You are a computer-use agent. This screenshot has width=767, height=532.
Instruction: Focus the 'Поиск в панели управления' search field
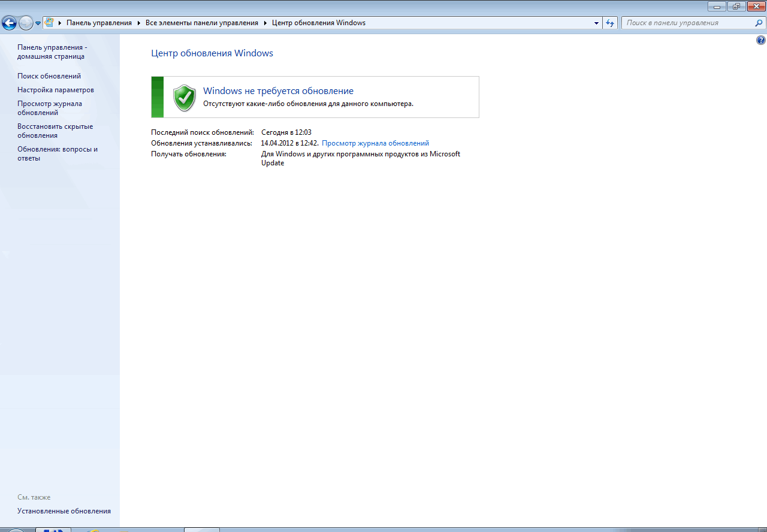click(687, 23)
